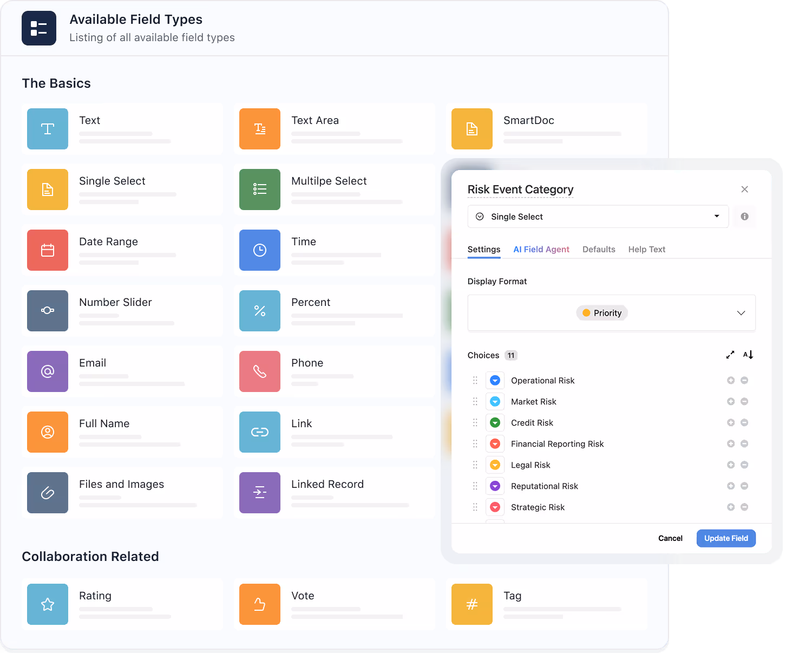Click the Email at-sign icon
This screenshot has height=653, width=812.
[48, 371]
